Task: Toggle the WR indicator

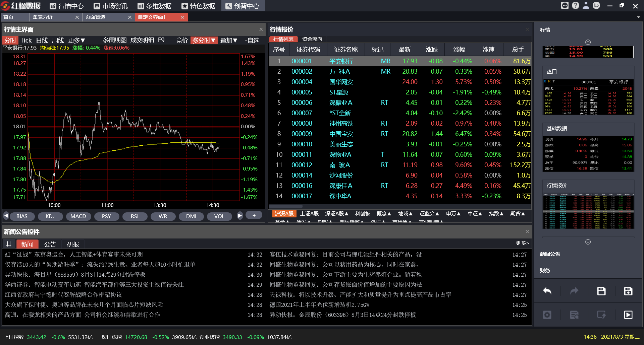Action: coord(163,216)
